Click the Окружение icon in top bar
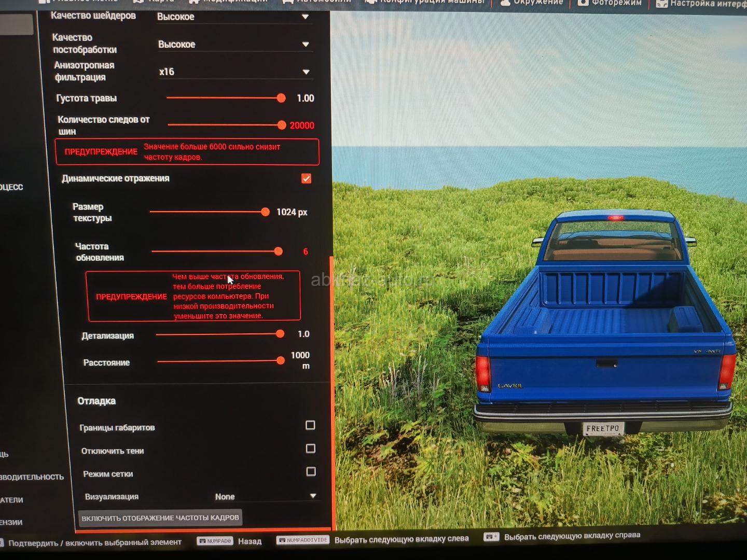 point(505,3)
